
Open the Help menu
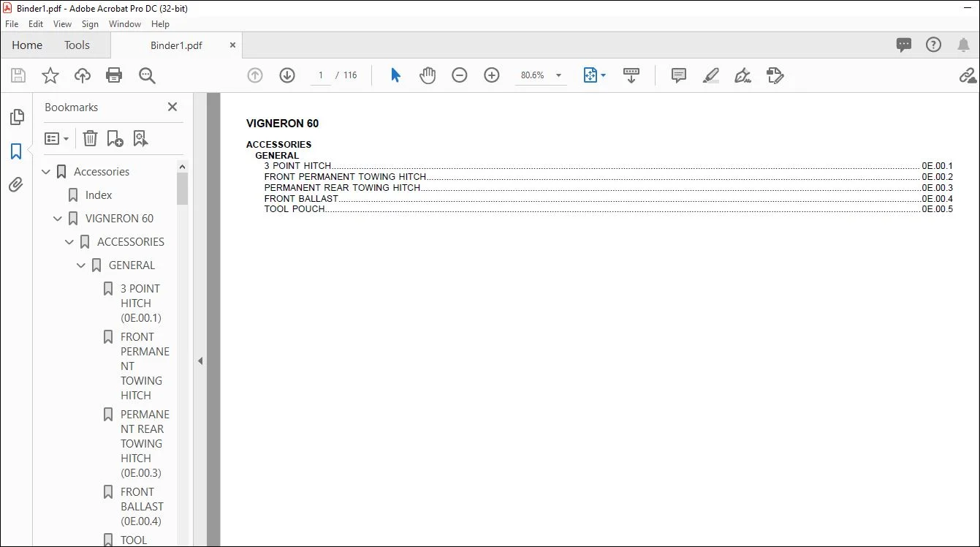pyautogui.click(x=160, y=24)
